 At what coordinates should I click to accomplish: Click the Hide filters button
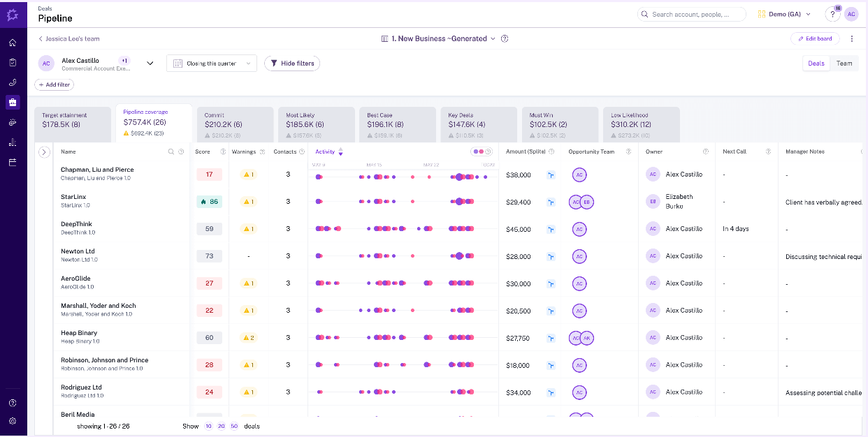coord(291,64)
